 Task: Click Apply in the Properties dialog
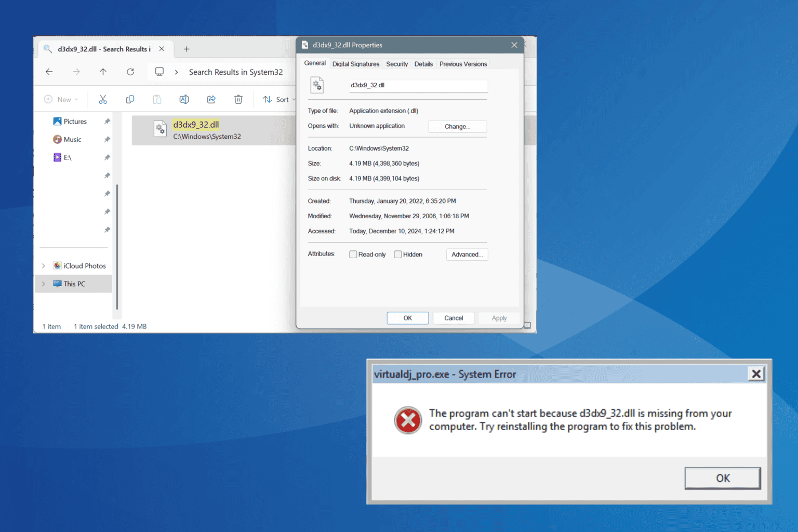coord(499,318)
